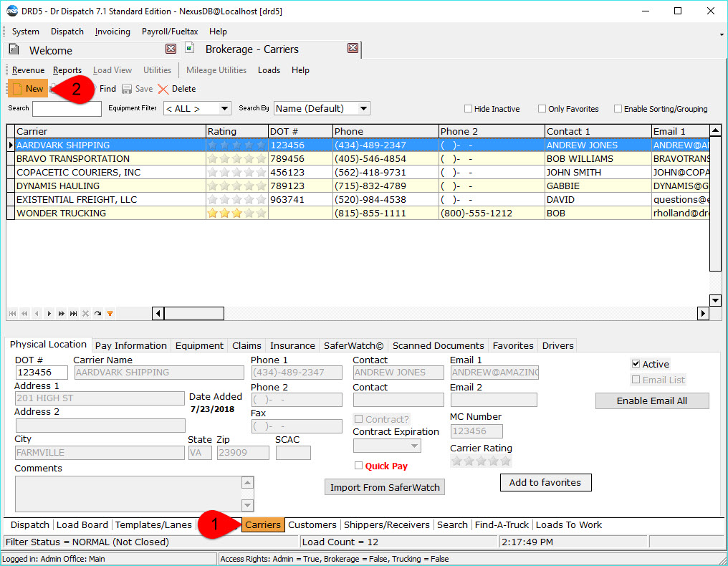
Task: Click Enable Email All button
Action: coord(652,400)
